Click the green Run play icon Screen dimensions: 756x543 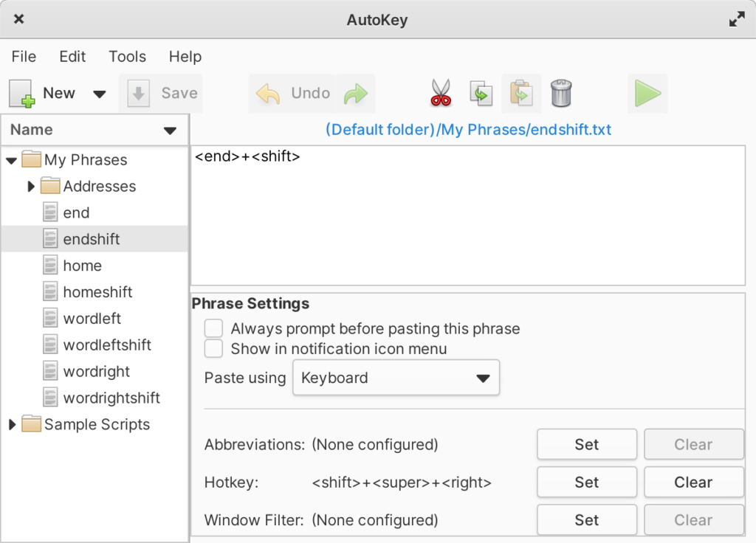coord(647,94)
